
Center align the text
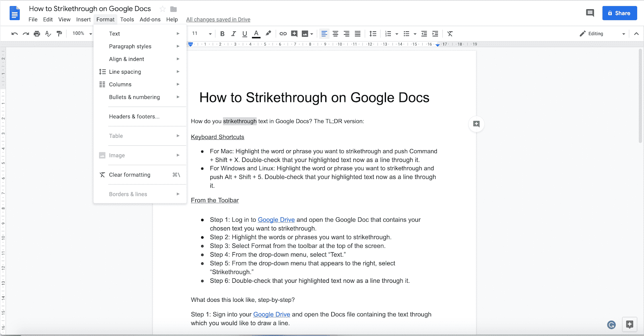(335, 34)
